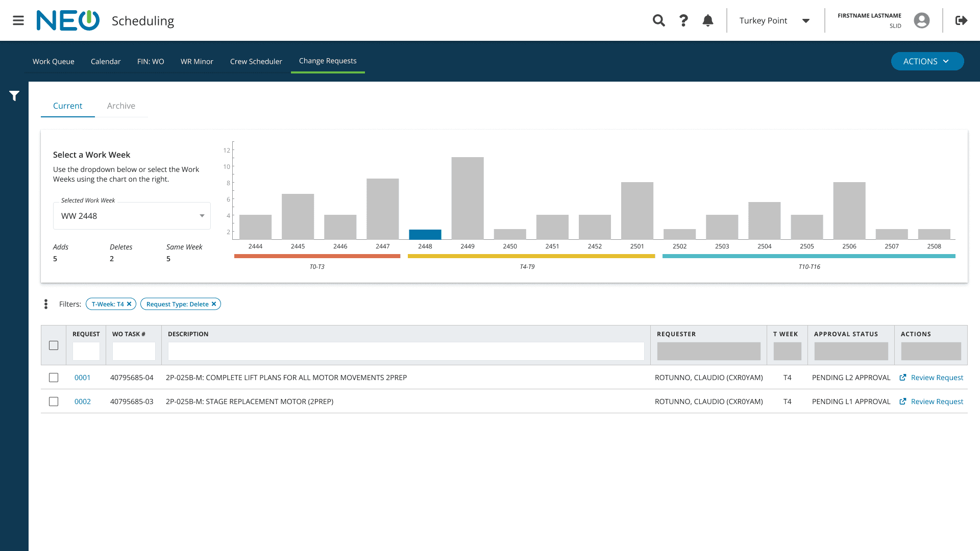Switch to the Crew Scheduler tab
This screenshot has height=551, width=980.
click(x=256, y=61)
